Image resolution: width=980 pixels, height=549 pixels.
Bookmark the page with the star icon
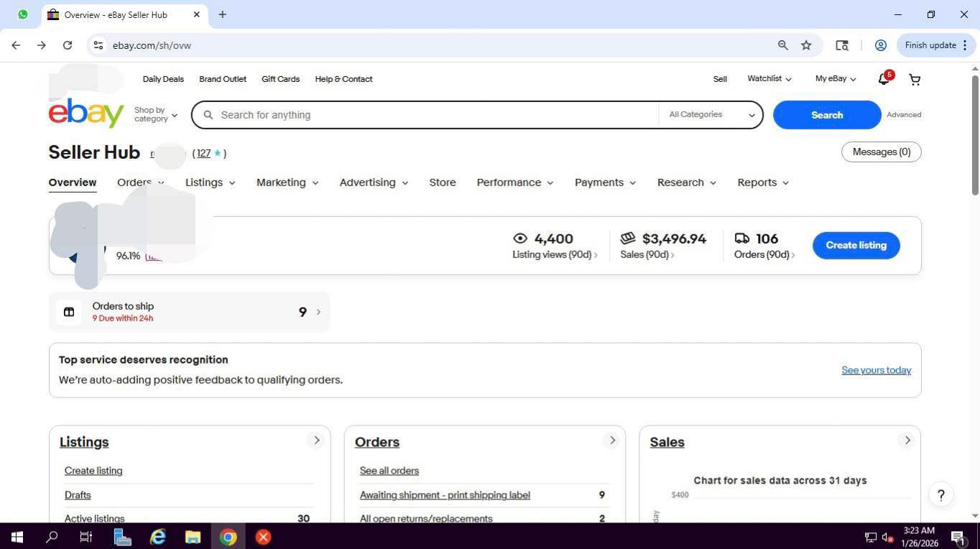click(x=805, y=45)
